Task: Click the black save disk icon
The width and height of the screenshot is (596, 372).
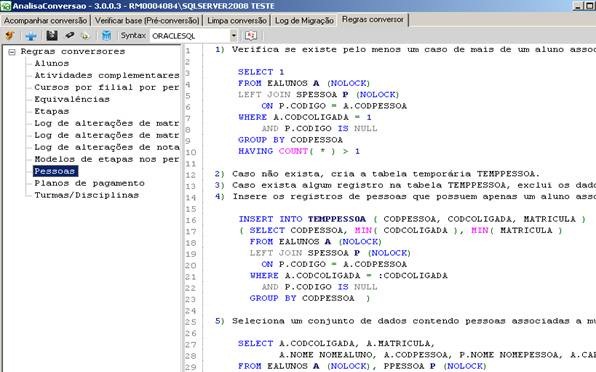Action: click(x=52, y=36)
